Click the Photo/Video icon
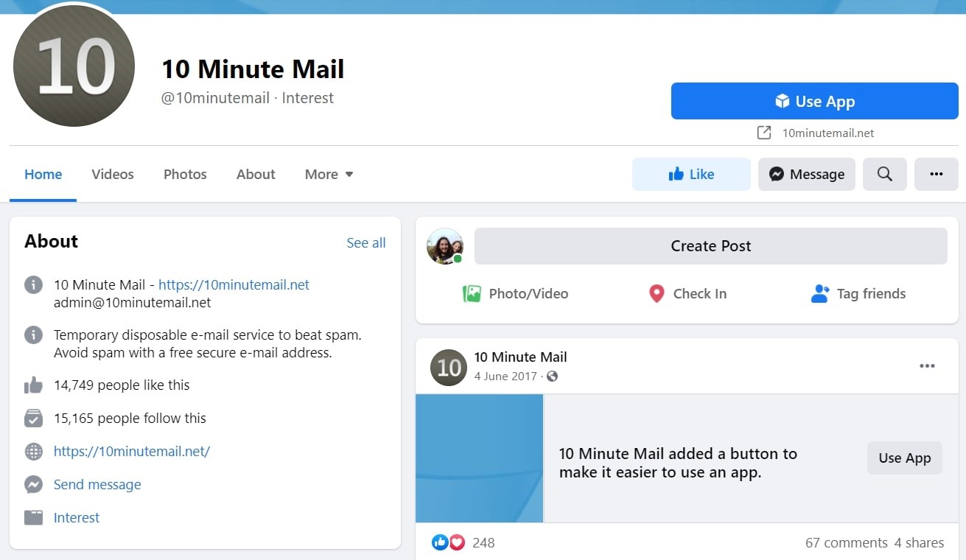Viewport: 966px width, 560px height. tap(472, 293)
